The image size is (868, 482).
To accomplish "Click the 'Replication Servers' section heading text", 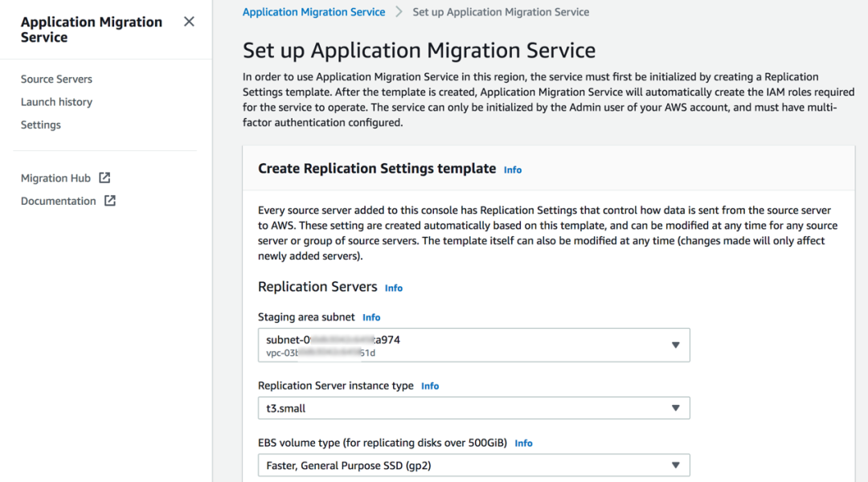I will click(x=317, y=287).
